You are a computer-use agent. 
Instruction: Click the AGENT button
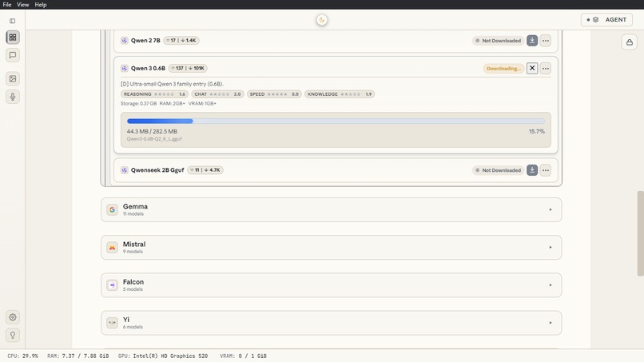pyautogui.click(x=606, y=20)
